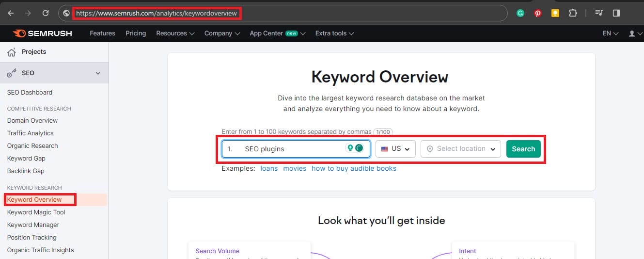Open the Features menu item
Viewport: 644px width, 259px height.
(103, 33)
